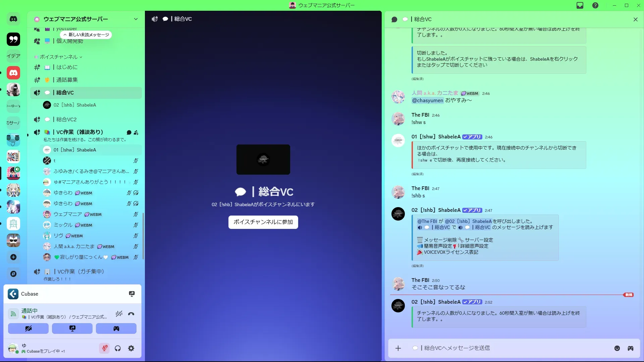Select 総合VC2 voice channel

pos(66,119)
